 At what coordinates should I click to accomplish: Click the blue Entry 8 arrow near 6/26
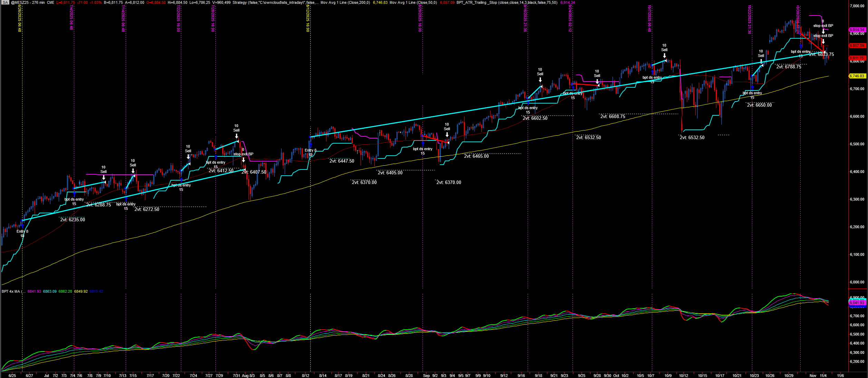[22, 226]
